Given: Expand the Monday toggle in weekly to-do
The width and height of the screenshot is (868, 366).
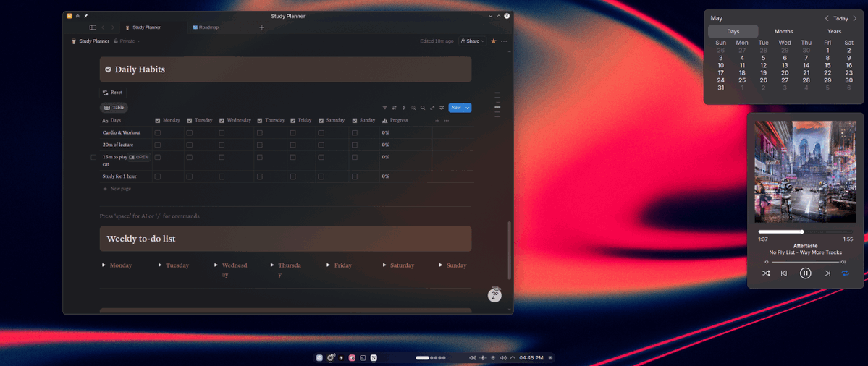Looking at the screenshot, I should click(x=104, y=265).
